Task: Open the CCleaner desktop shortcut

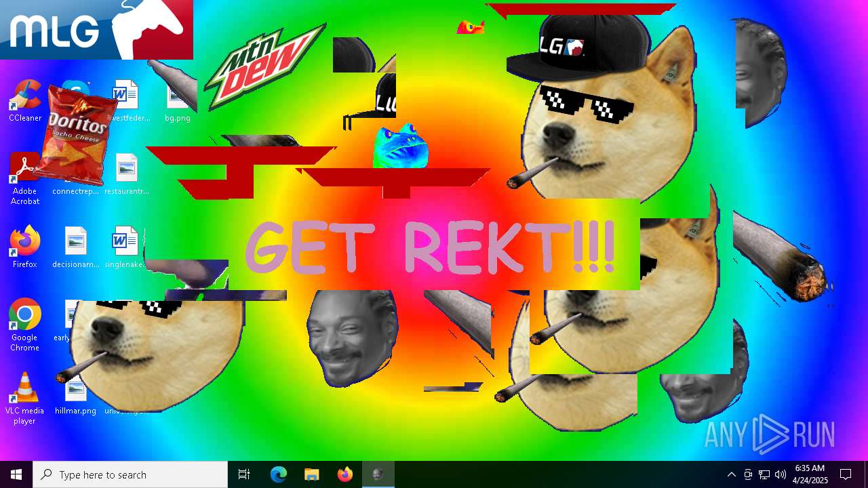Action: coord(24,100)
